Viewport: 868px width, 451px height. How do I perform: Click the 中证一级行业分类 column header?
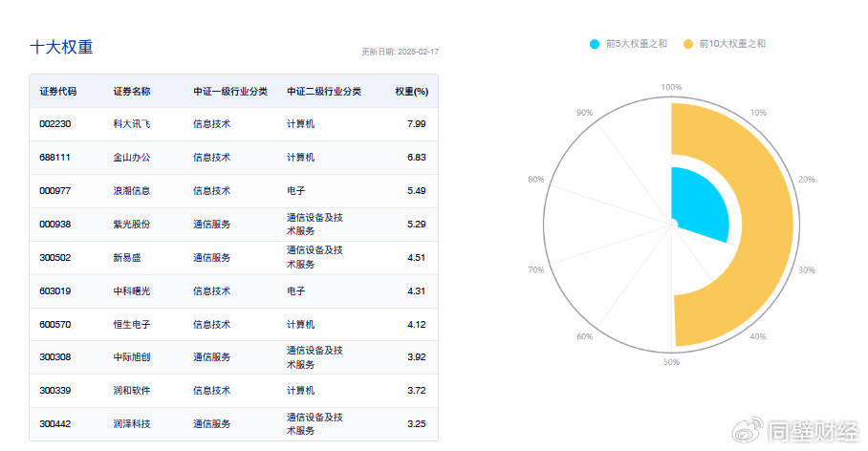[230, 92]
